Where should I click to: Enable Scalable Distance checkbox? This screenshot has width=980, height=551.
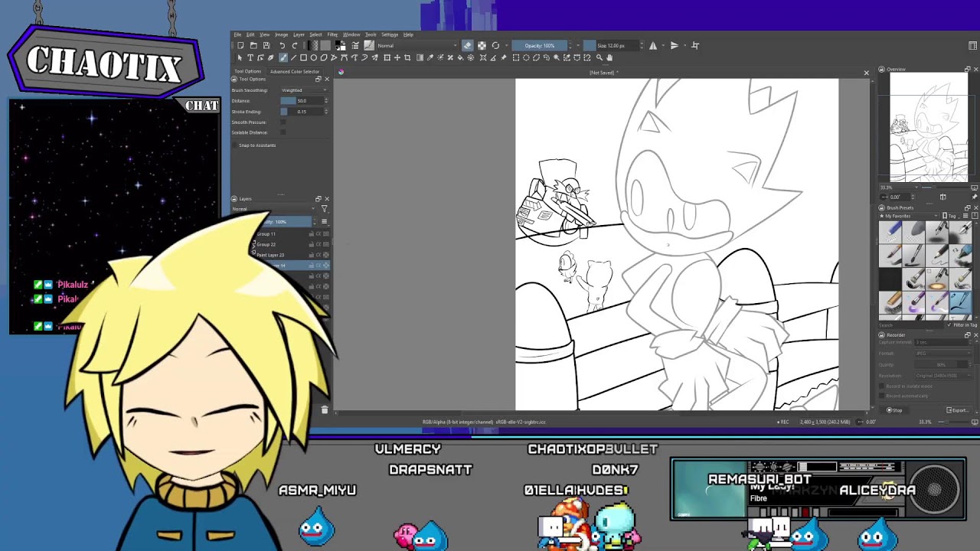click(x=283, y=132)
